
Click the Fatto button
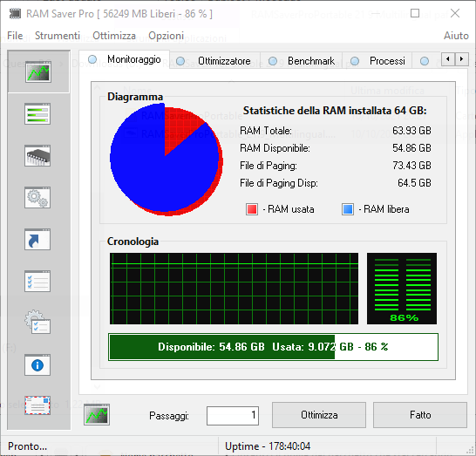420,415
